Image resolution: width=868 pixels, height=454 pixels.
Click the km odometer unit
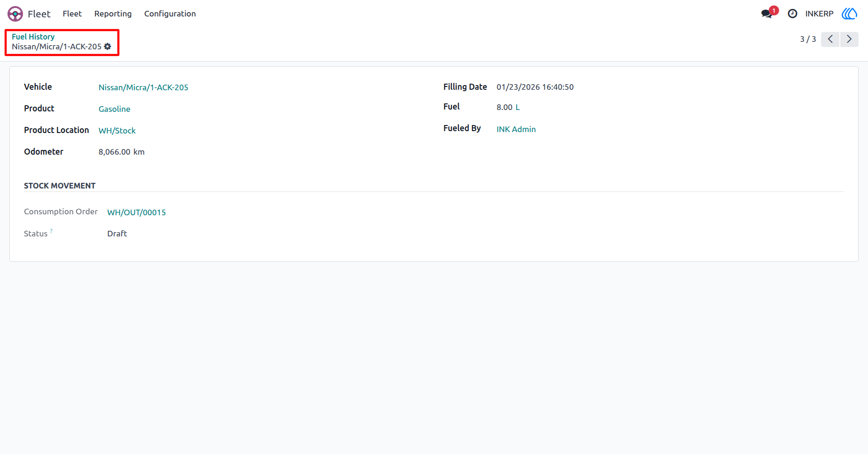[x=139, y=152]
